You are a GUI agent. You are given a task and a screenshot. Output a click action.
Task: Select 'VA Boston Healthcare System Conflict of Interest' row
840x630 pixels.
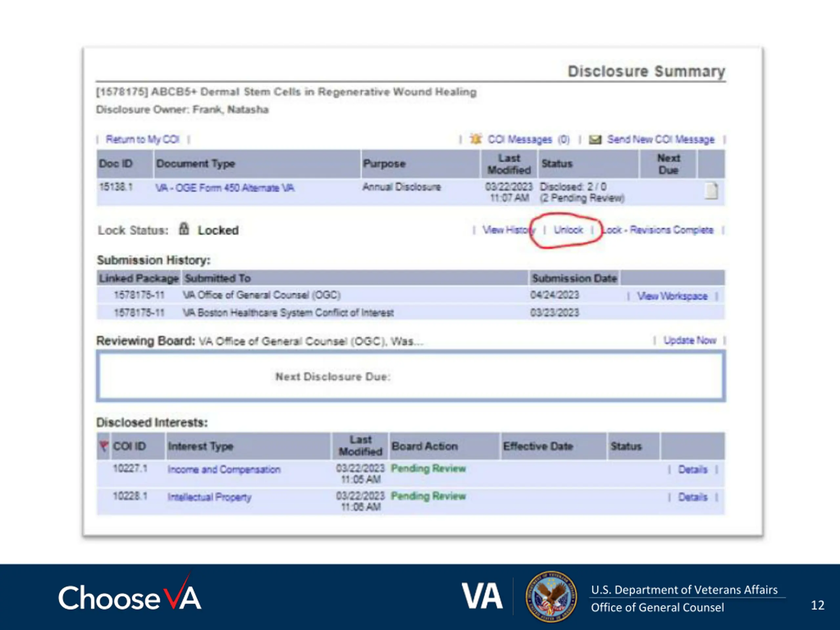pyautogui.click(x=410, y=312)
